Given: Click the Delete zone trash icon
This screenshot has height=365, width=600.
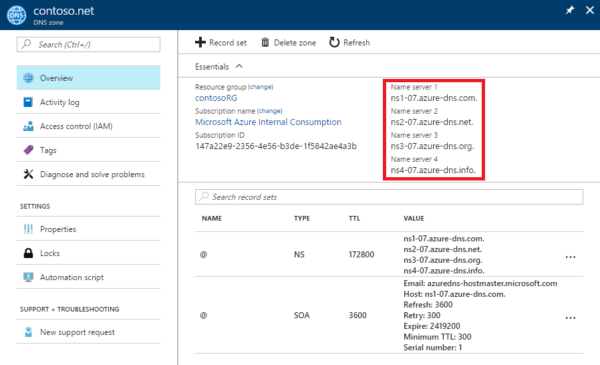Looking at the screenshot, I should (265, 42).
